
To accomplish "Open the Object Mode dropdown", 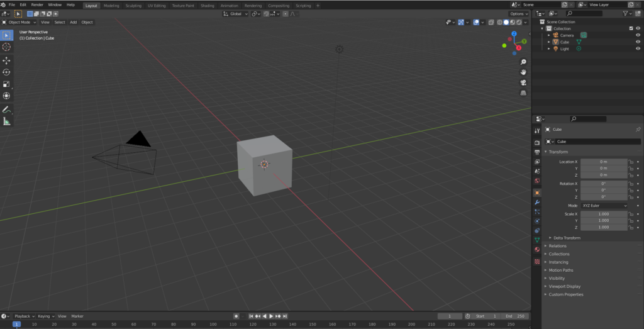I will 19,22.
